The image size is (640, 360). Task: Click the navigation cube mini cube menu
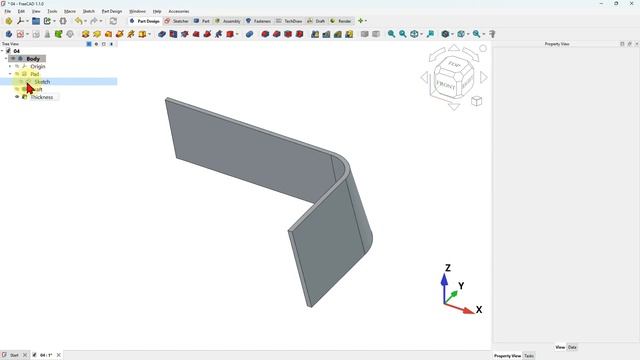(x=476, y=101)
